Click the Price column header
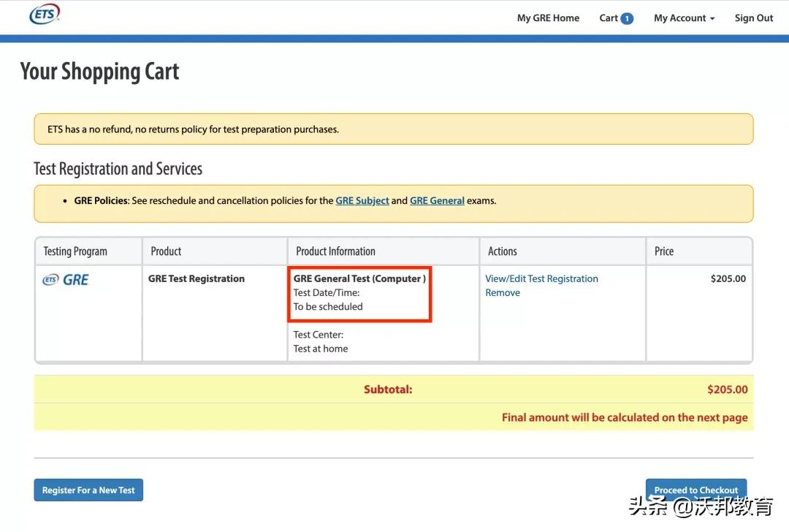Image resolution: width=789 pixels, height=532 pixels. [x=663, y=251]
